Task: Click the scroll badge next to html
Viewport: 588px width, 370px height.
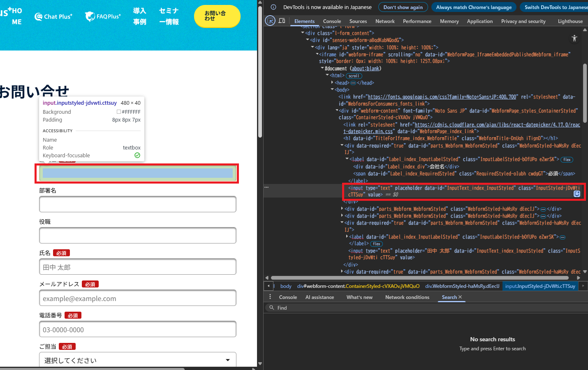Action: [x=354, y=76]
